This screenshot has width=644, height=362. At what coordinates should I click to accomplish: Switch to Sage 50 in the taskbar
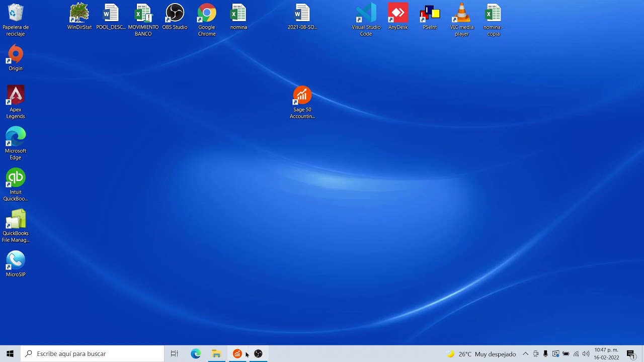click(237, 354)
